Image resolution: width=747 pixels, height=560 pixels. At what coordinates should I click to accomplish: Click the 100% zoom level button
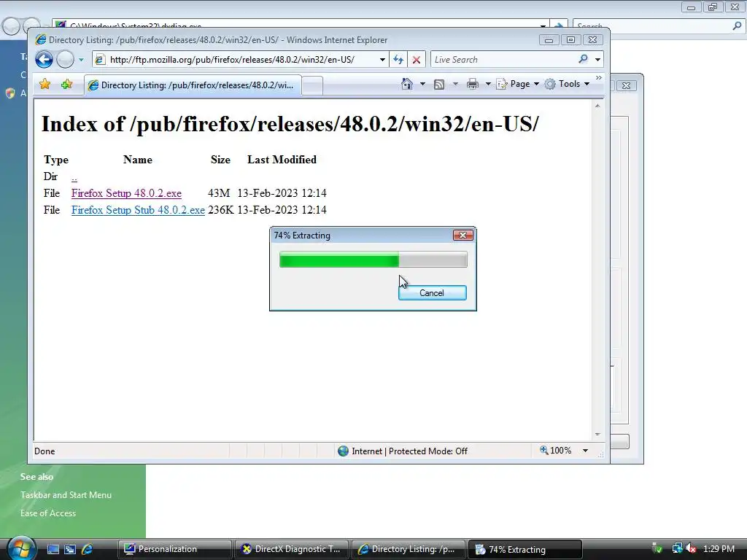pyautogui.click(x=555, y=451)
